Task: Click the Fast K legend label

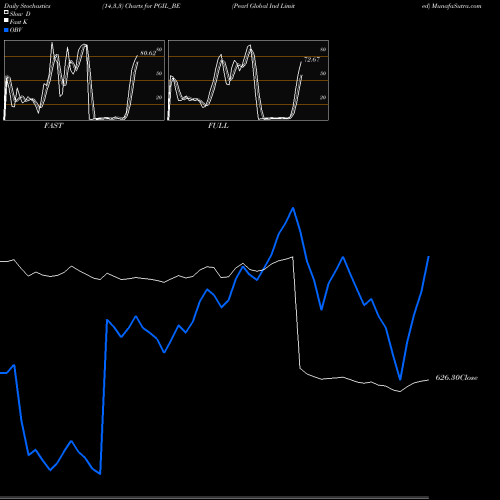Action: click(x=19, y=22)
